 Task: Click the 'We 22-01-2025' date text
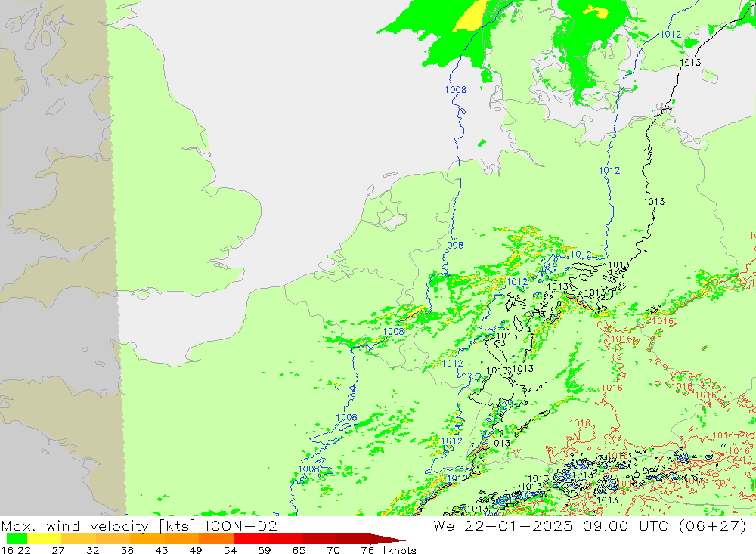click(x=503, y=525)
